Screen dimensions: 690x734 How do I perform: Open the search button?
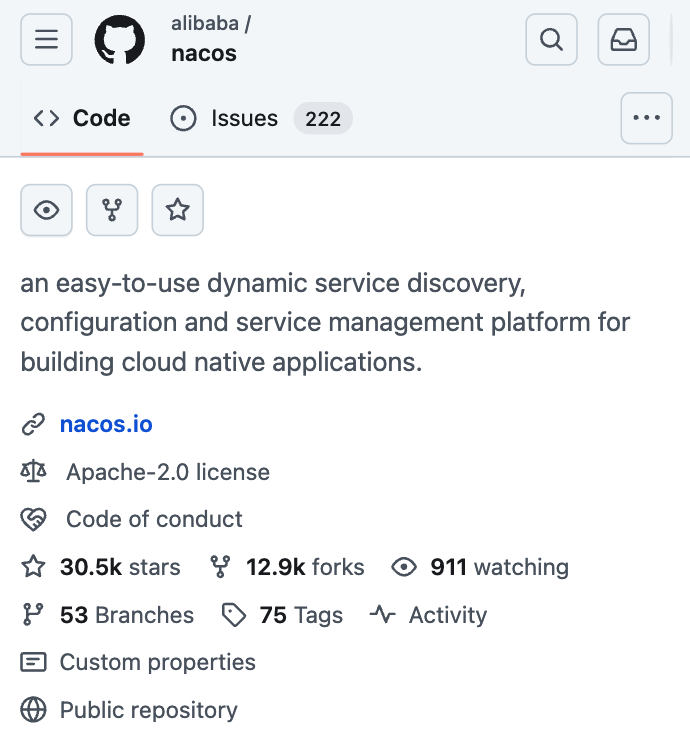click(x=551, y=39)
